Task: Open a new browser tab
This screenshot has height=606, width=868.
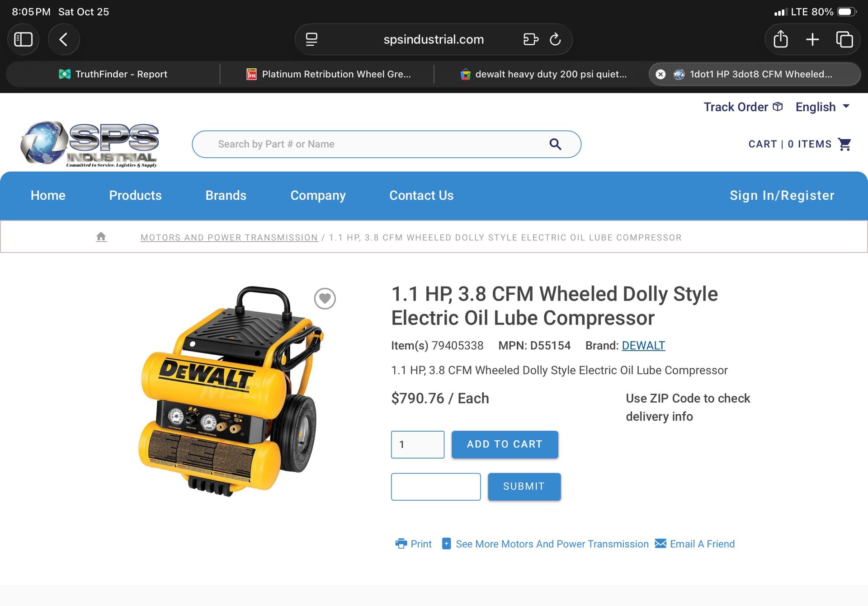Action: tap(812, 39)
